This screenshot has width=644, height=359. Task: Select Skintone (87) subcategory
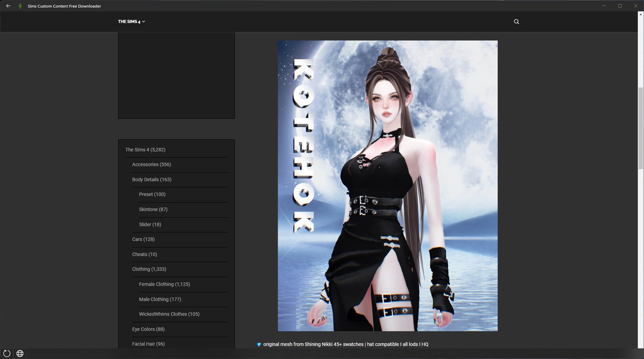153,209
